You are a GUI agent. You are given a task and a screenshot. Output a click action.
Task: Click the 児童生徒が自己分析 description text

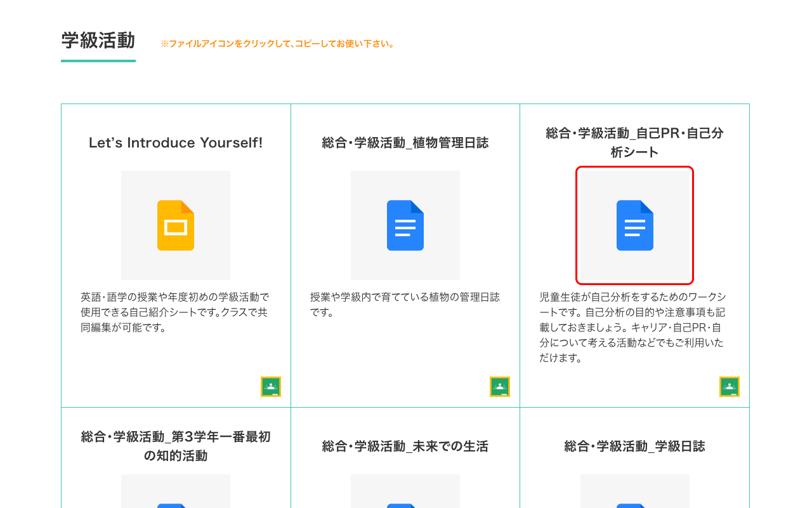coord(632,328)
